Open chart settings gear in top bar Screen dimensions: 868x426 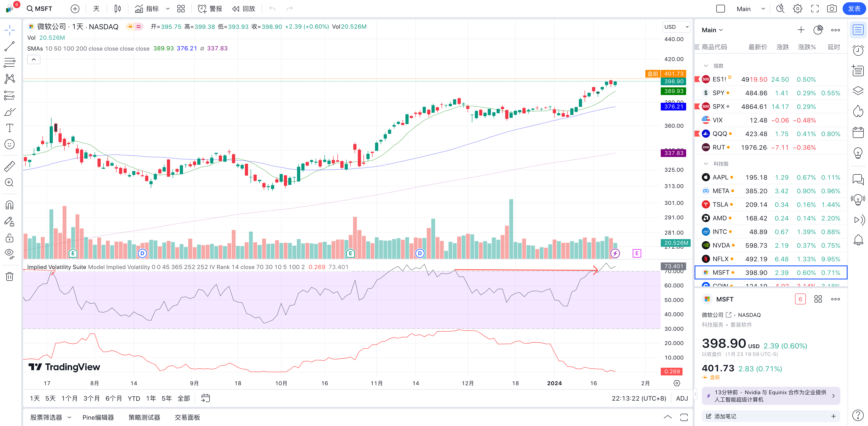(797, 9)
